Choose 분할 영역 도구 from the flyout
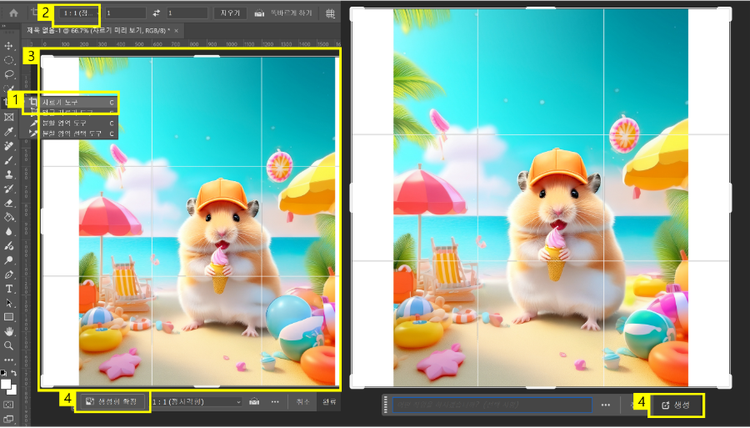750x428 pixels. tap(70, 123)
